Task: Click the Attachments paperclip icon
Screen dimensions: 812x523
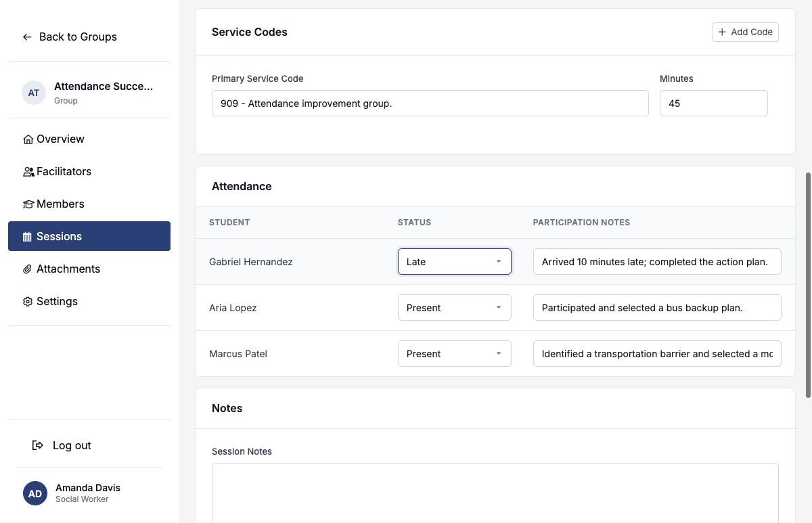Action: [x=28, y=269]
